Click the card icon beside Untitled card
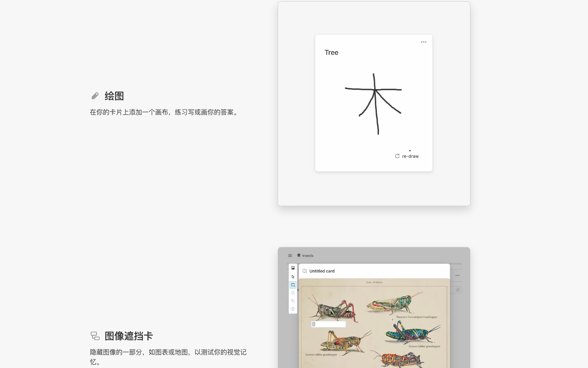Viewport: 588px width, 368px height. (305, 271)
